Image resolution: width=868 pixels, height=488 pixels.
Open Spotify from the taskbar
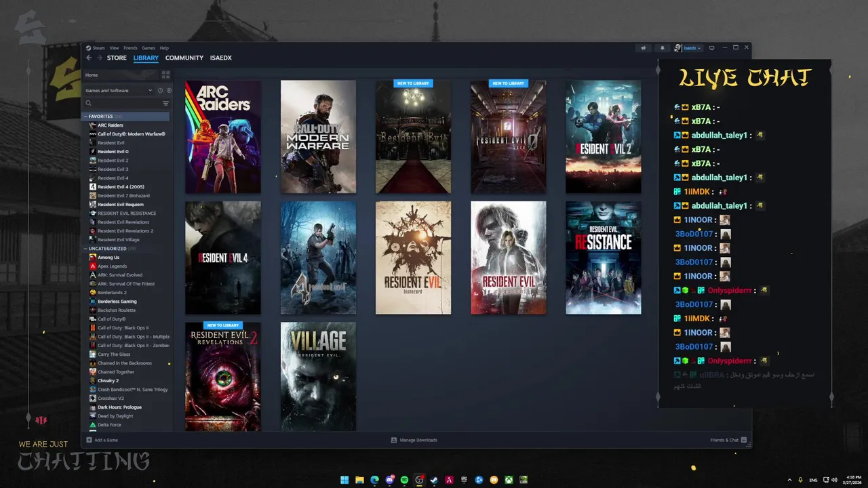click(404, 480)
